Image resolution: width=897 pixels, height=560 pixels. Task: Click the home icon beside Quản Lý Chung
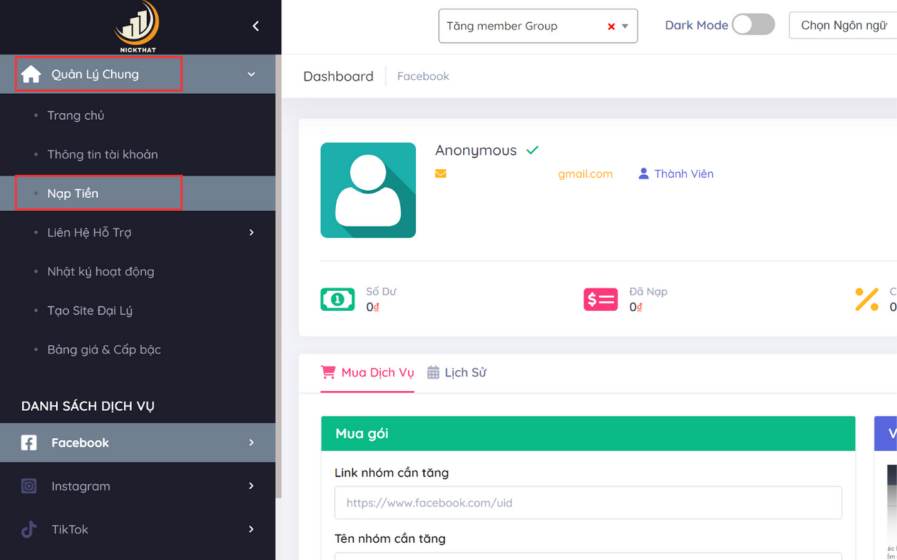[x=31, y=74]
